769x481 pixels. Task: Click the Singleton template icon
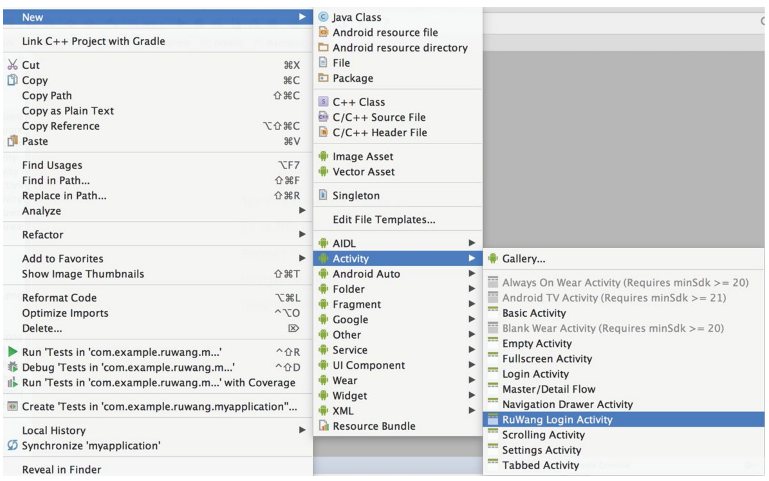pyautogui.click(x=323, y=196)
